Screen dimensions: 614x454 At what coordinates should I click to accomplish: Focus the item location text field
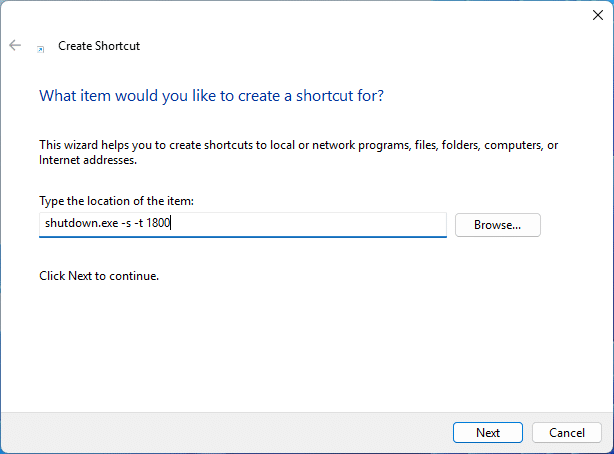[243, 224]
